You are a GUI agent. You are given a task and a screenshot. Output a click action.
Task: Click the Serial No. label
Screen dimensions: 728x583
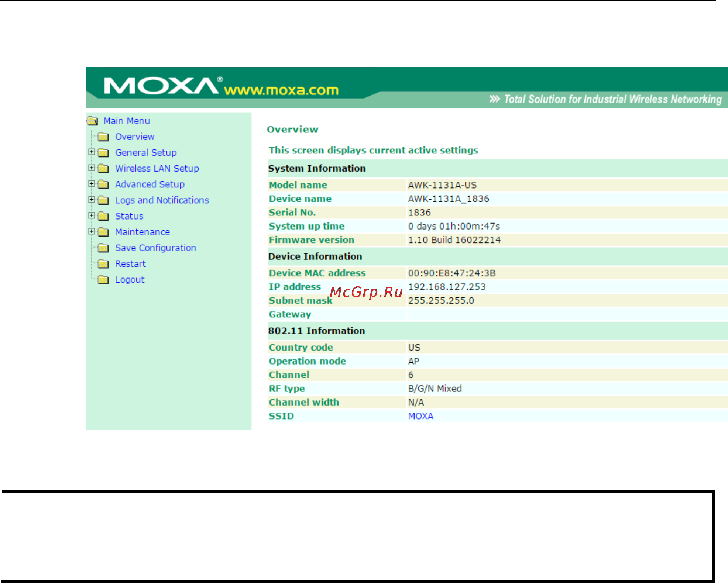point(292,213)
